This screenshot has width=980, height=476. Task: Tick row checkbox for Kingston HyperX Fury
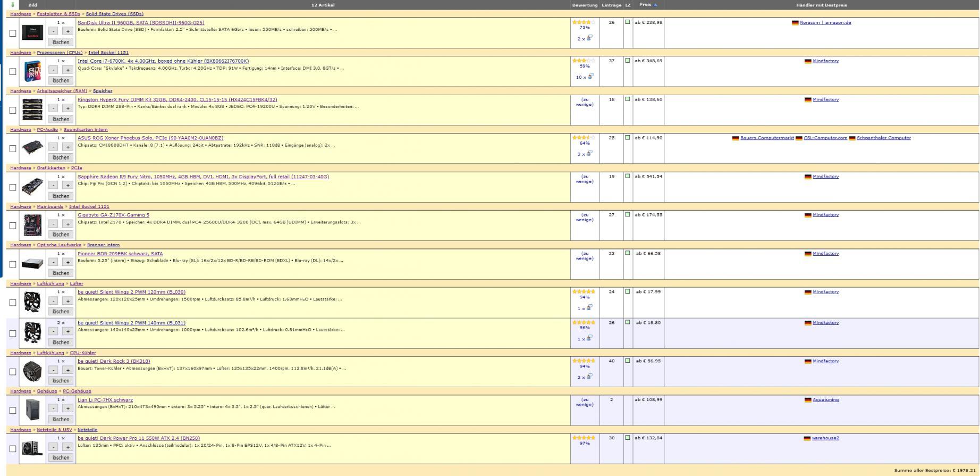coord(13,110)
